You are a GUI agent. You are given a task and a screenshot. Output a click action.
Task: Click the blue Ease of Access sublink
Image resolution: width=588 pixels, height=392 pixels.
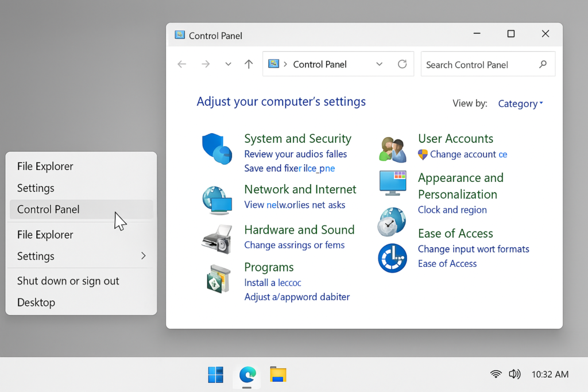447,264
